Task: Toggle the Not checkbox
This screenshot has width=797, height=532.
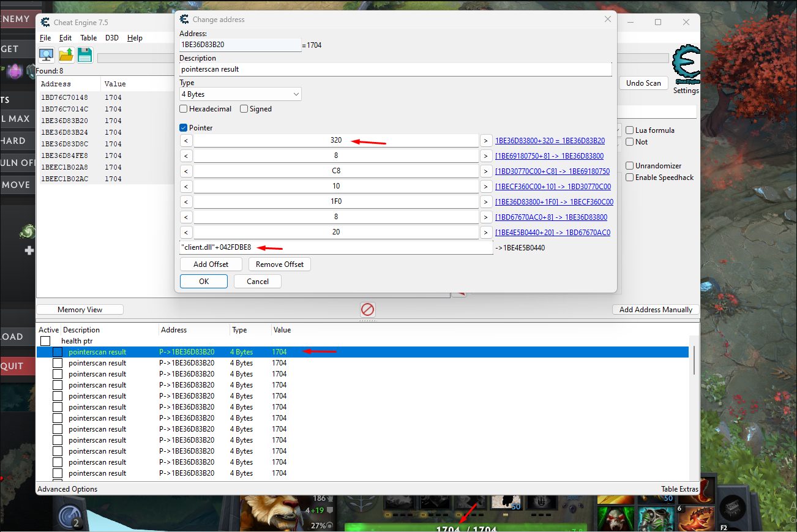Action: [629, 142]
